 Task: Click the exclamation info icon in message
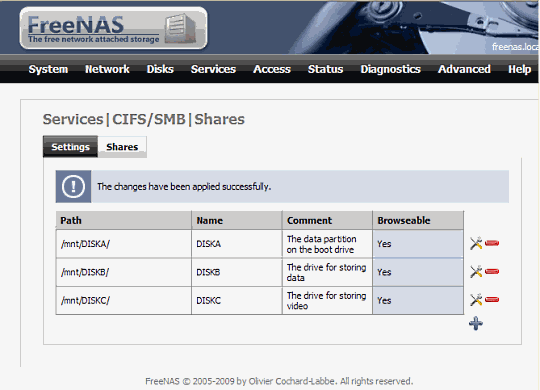(73, 186)
